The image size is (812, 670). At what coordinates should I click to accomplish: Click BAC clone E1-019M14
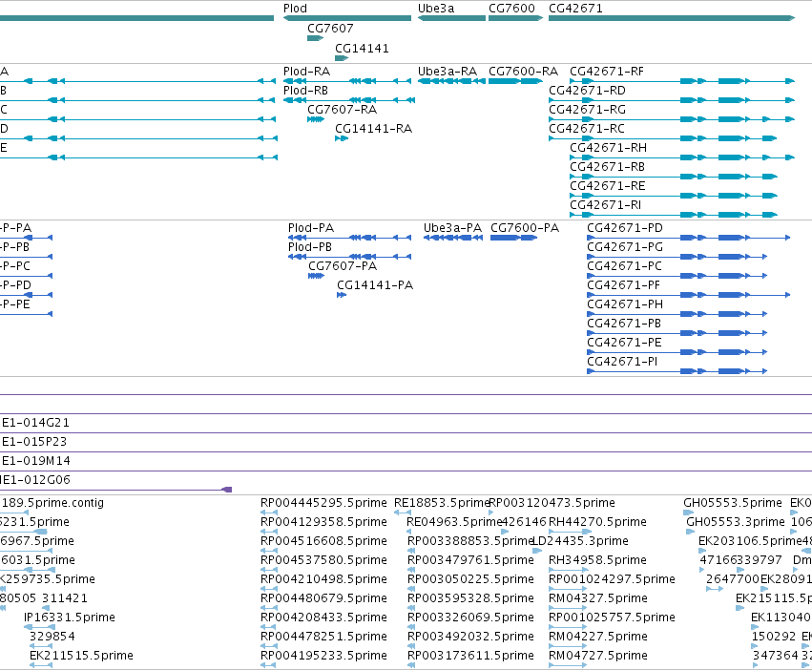pos(35,461)
